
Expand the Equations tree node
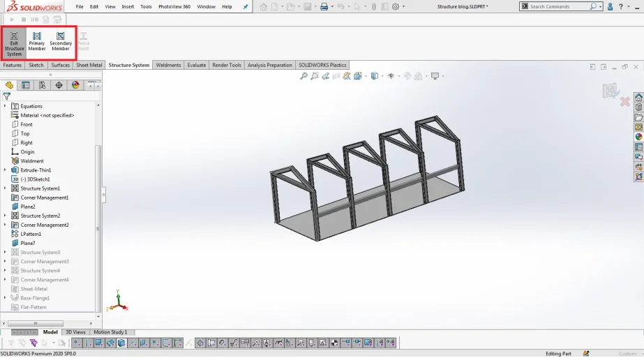5,106
